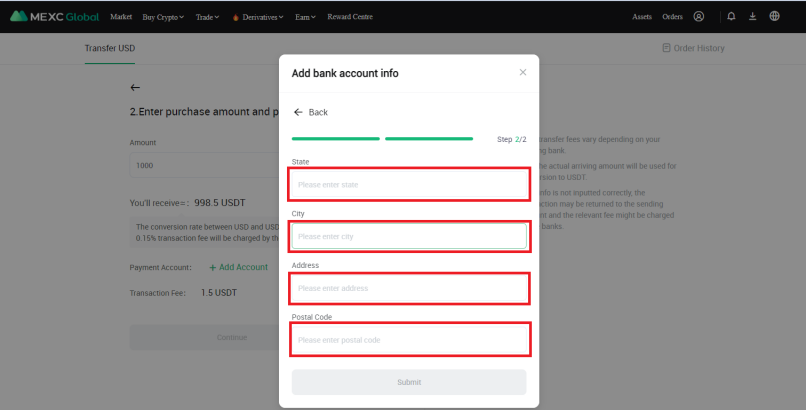
Task: Expand the Trade dropdown menu
Action: point(208,17)
